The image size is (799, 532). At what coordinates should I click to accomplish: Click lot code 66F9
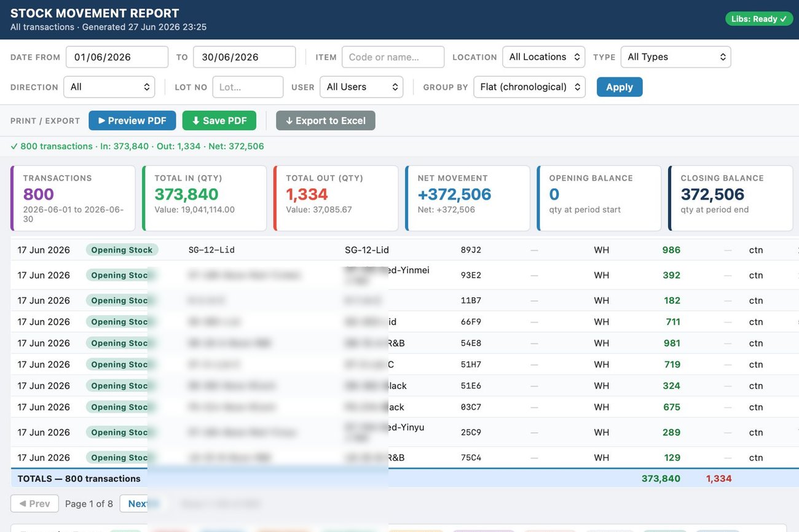coord(471,322)
